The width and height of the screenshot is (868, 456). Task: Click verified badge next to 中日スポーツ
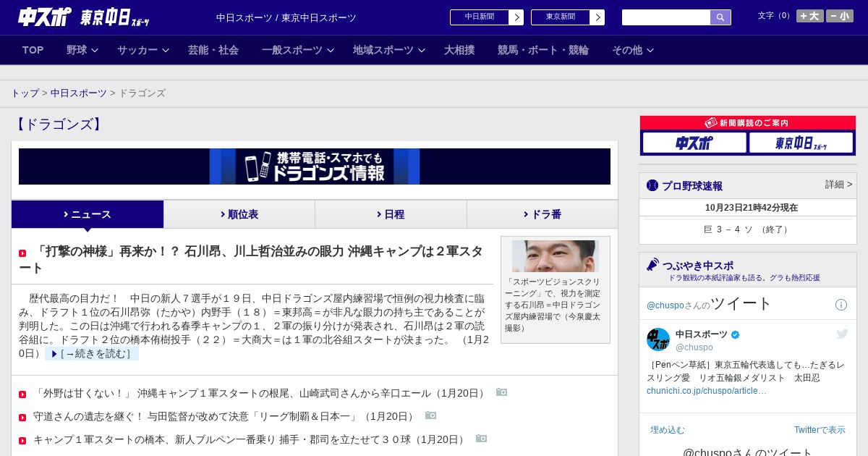coord(736,334)
